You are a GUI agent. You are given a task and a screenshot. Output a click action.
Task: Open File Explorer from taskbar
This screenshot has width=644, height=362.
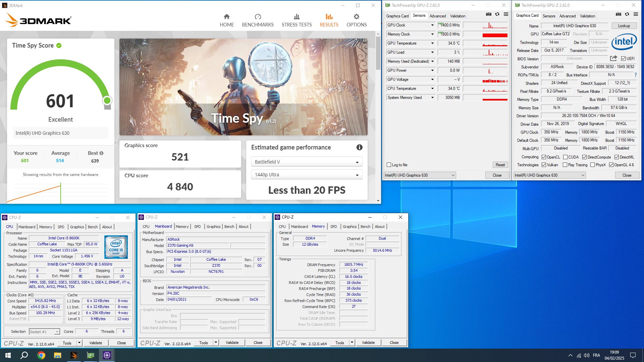pyautogui.click(x=58, y=355)
